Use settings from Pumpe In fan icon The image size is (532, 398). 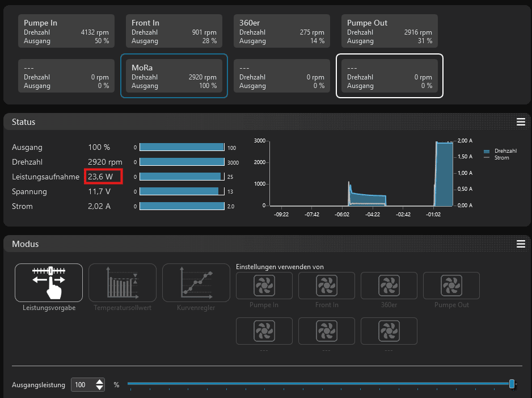click(x=264, y=286)
